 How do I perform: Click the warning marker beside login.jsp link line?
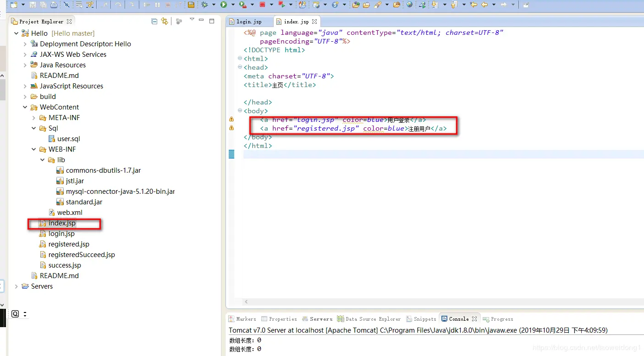[x=231, y=120]
